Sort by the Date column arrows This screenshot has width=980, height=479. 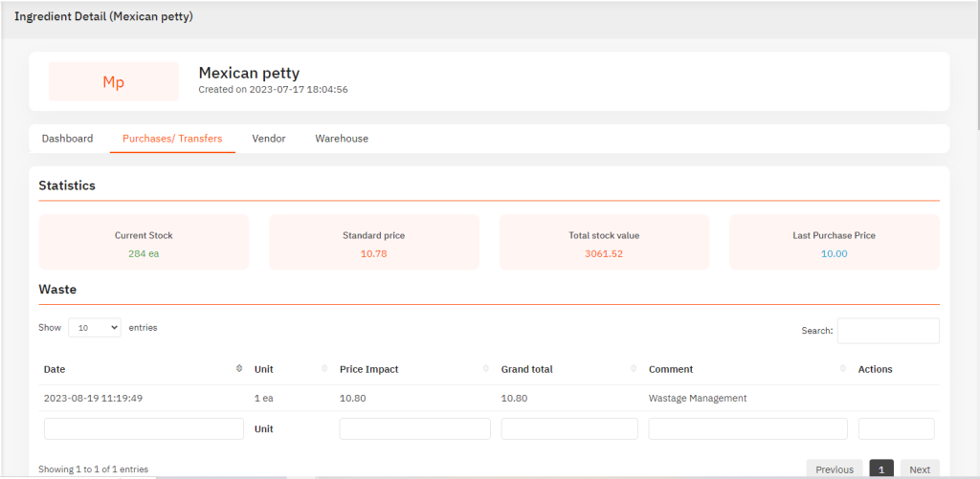[239, 368]
